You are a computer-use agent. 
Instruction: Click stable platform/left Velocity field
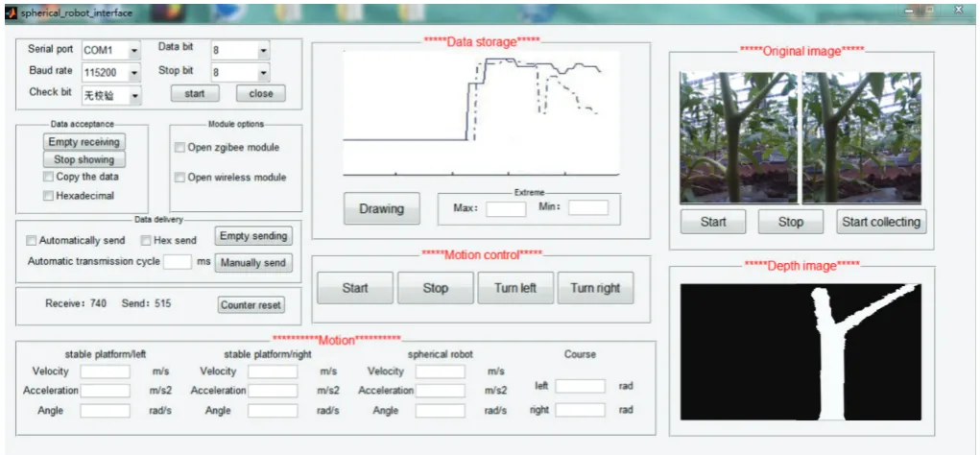pos(105,371)
